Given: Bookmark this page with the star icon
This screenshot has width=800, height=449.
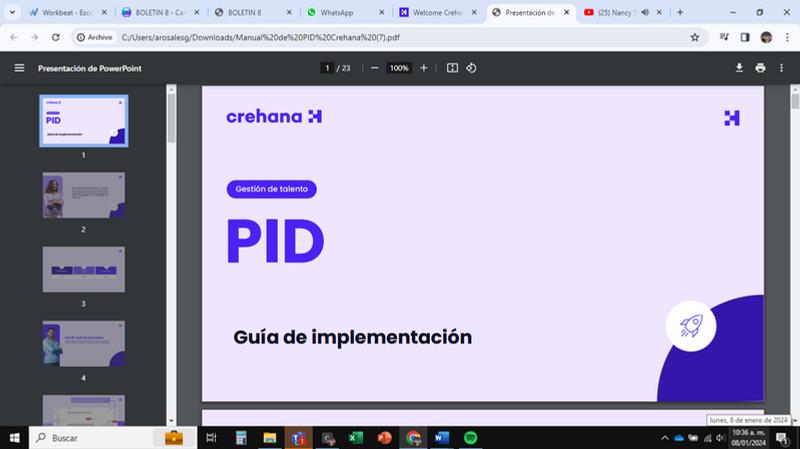Looking at the screenshot, I should coord(694,37).
